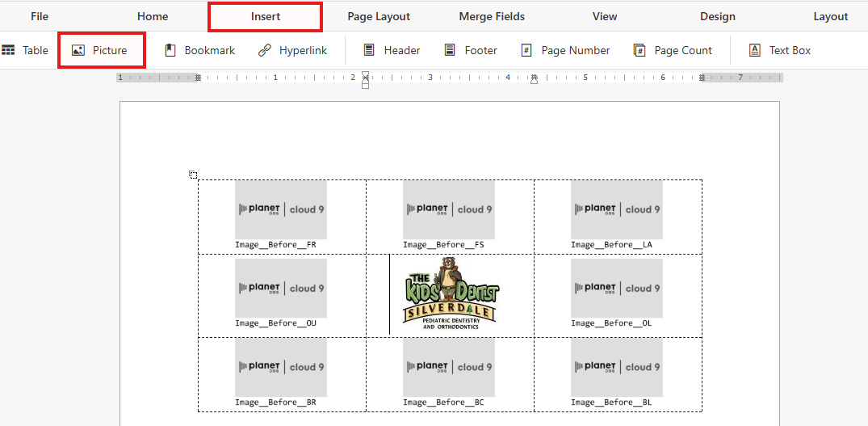Click the Image__Before__FS caption text
The width and height of the screenshot is (868, 426).
tap(443, 244)
